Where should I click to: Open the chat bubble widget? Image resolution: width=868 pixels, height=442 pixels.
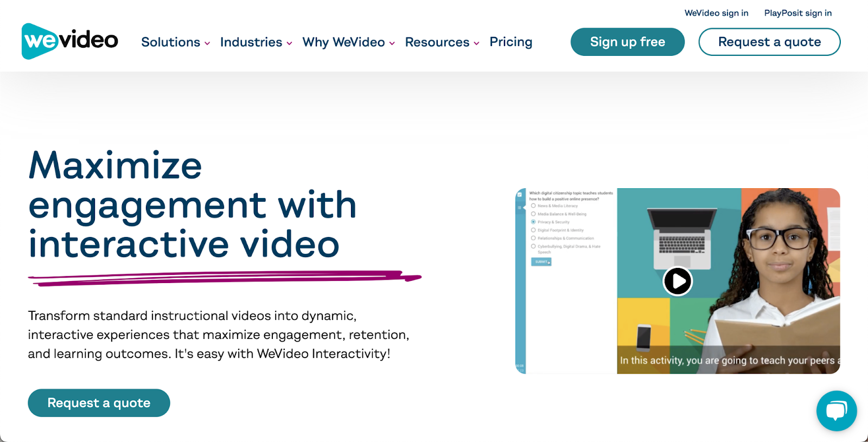point(837,411)
